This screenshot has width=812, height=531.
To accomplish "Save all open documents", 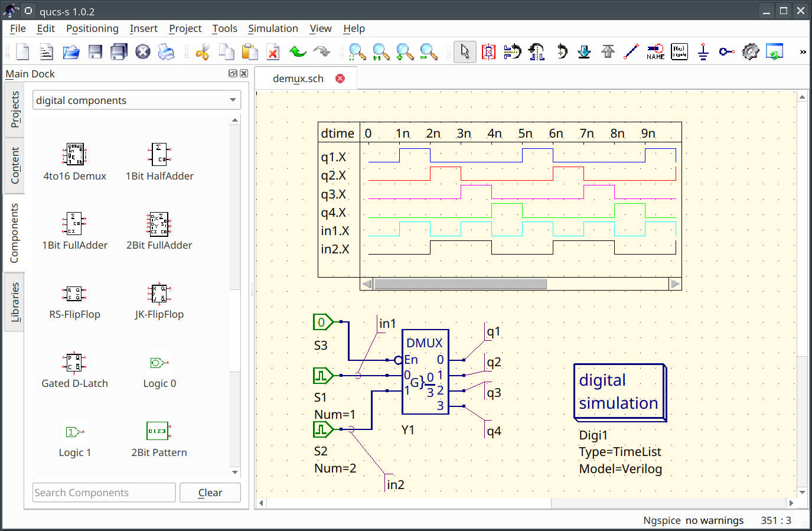I will pyautogui.click(x=119, y=52).
